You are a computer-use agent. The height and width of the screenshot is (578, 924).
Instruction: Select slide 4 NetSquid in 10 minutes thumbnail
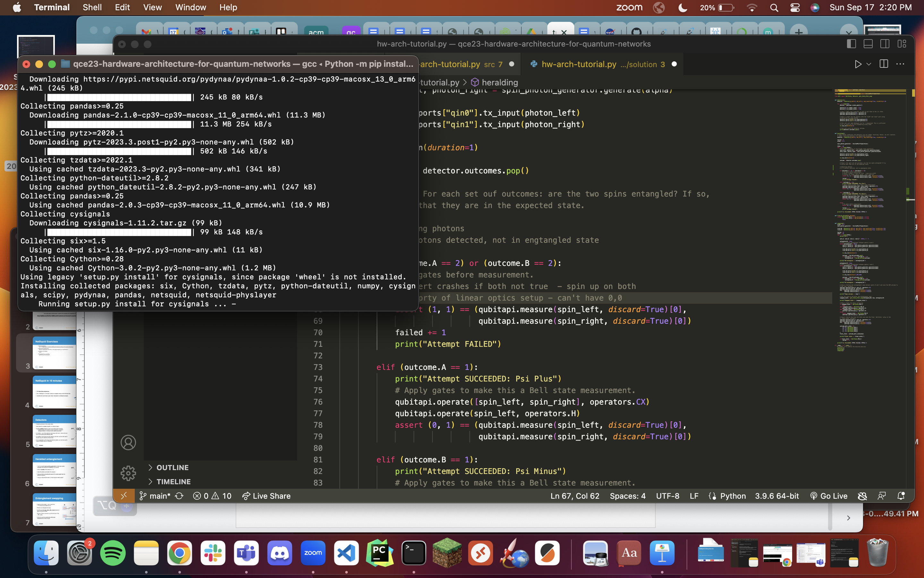(54, 392)
